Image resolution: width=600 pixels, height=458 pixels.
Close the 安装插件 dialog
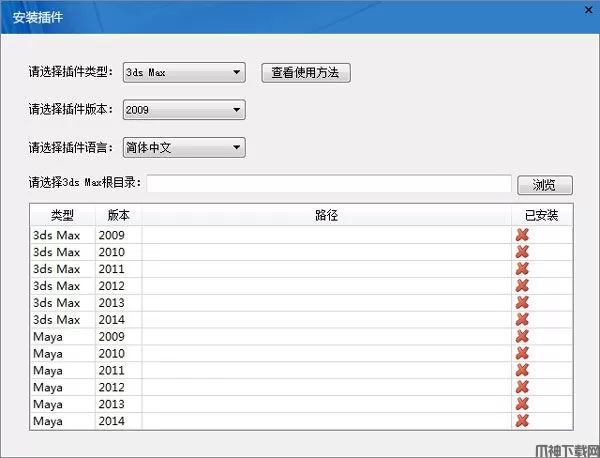589,10
